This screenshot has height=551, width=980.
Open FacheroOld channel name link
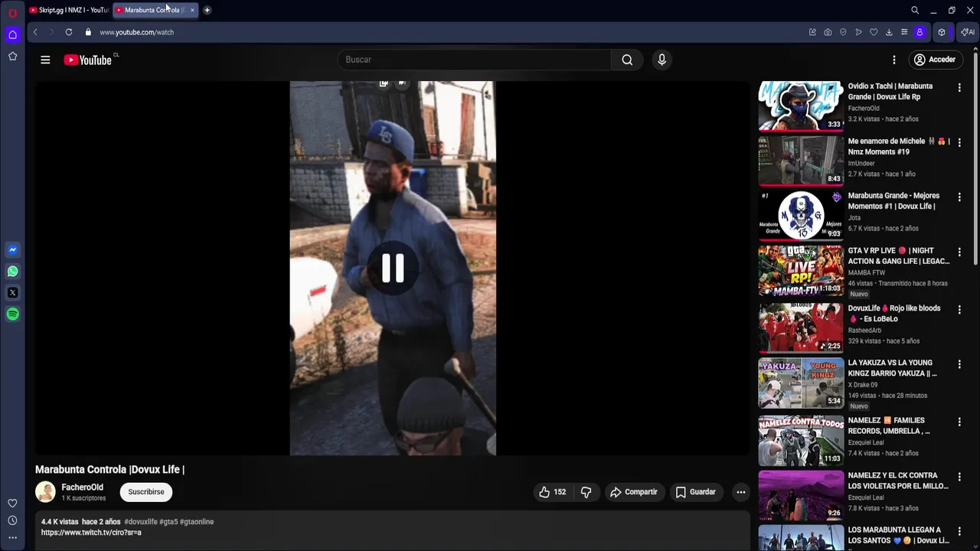point(83,487)
